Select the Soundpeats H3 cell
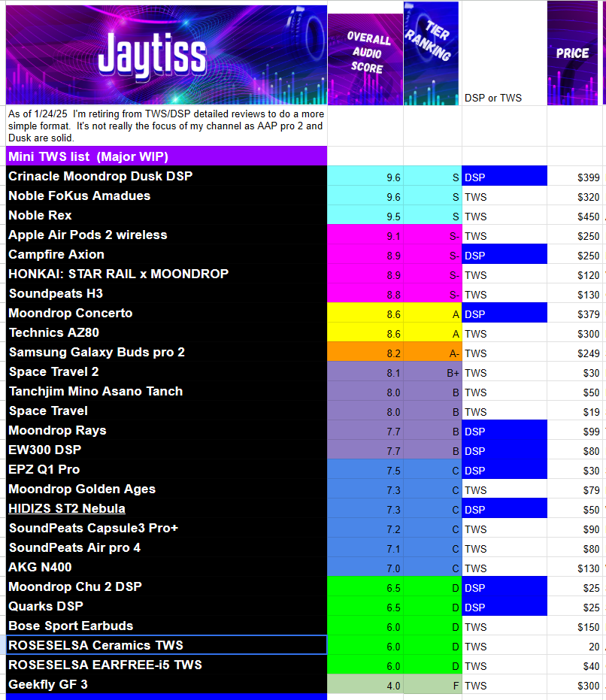The image size is (606, 700). tap(167, 293)
